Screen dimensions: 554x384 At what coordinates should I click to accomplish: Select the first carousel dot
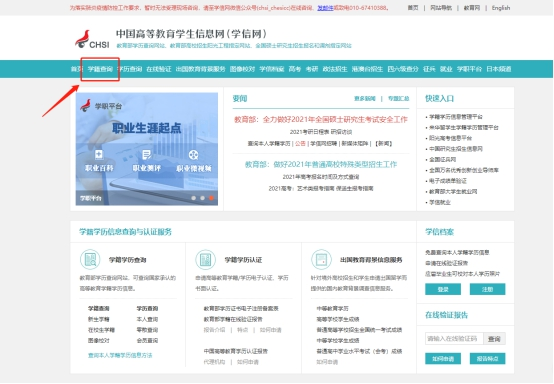click(194, 198)
